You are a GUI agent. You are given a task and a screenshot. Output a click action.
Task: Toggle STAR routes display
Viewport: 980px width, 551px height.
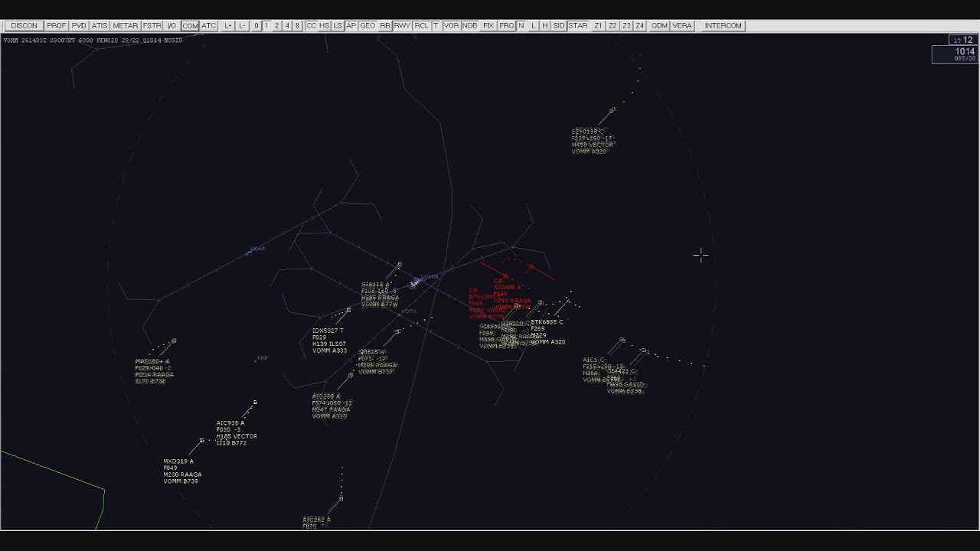tap(578, 26)
